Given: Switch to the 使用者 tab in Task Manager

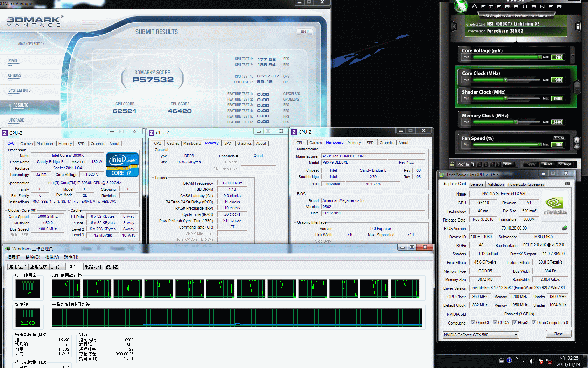Looking at the screenshot, I should [112, 267].
